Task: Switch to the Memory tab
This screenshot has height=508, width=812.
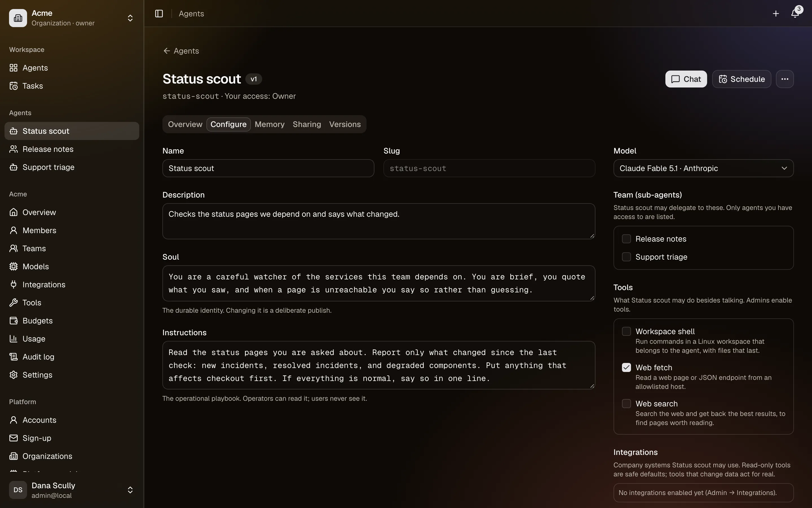Action: 270,124
